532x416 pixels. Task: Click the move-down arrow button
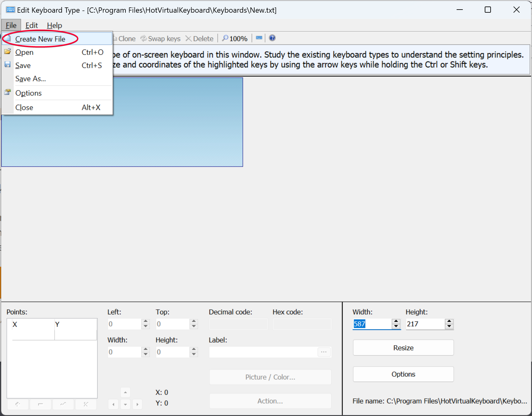[x=125, y=404]
